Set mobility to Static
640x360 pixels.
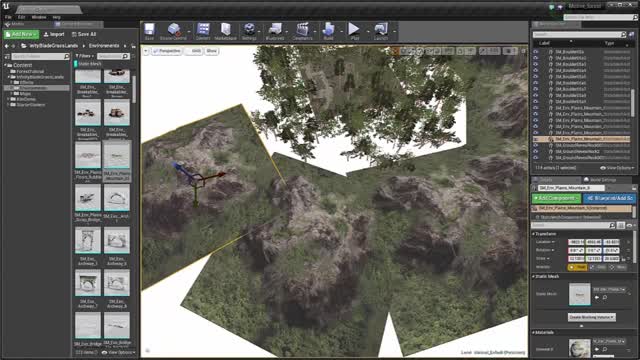578,267
